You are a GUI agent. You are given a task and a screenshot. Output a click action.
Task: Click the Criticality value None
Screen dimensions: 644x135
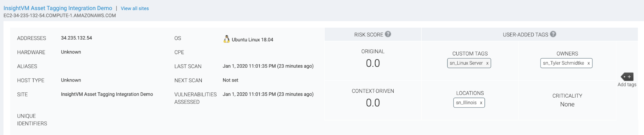(x=567, y=104)
